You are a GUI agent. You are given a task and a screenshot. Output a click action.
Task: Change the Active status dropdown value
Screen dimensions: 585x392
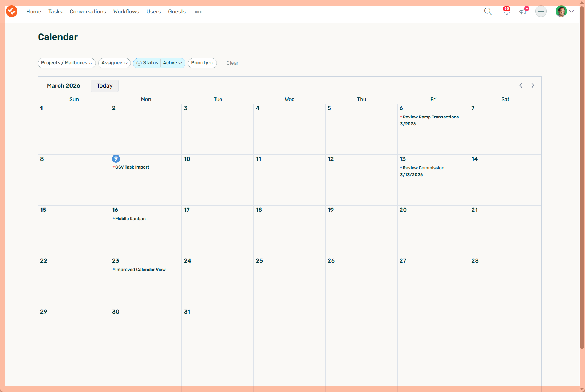pos(172,63)
